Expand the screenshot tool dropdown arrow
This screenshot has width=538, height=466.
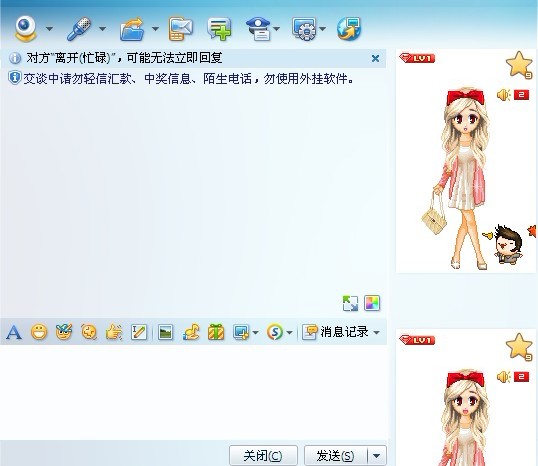click(255, 332)
